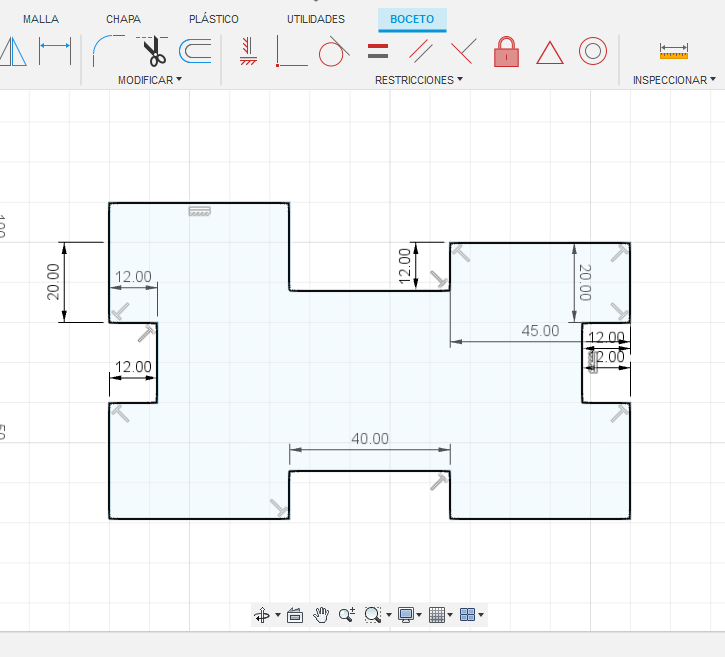Apply the Equal constraint
The width and height of the screenshot is (725, 657).
point(378,51)
